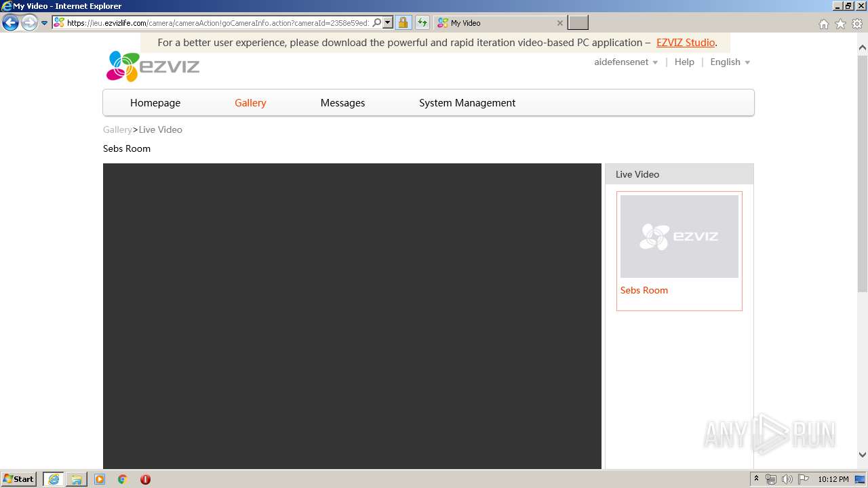Open the browser Tools gear icon
Viewport: 868px width, 488px height.
tap(857, 24)
